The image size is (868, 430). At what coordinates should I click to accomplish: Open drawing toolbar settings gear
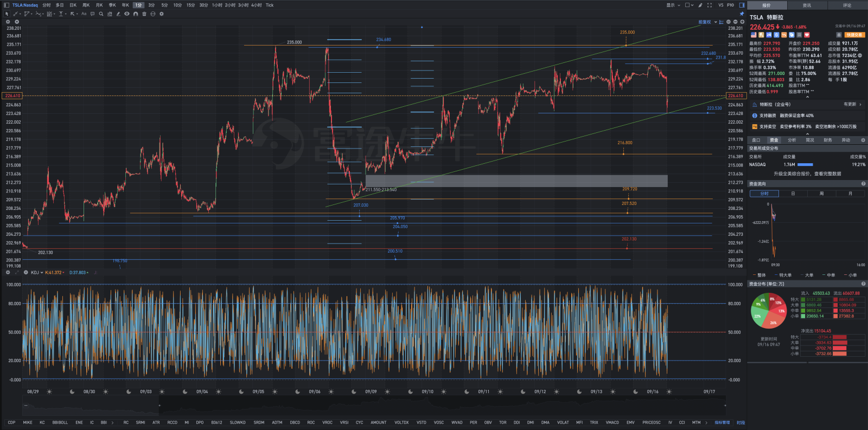[161, 14]
